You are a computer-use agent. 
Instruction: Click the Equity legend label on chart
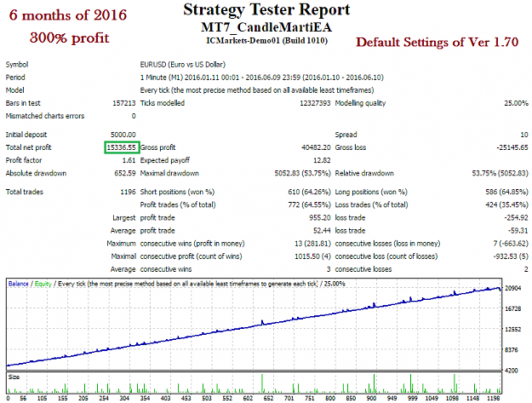(x=43, y=284)
